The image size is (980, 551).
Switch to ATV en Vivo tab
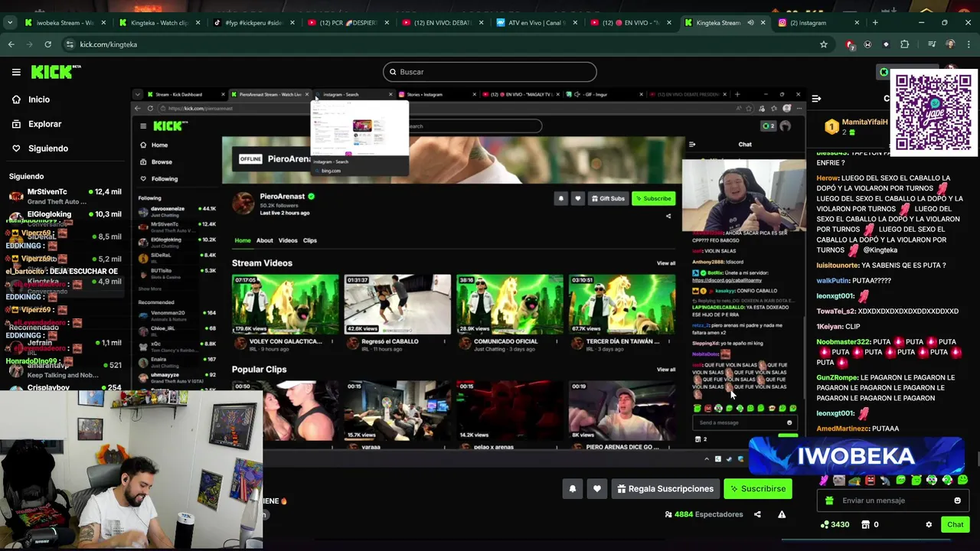[537, 23]
